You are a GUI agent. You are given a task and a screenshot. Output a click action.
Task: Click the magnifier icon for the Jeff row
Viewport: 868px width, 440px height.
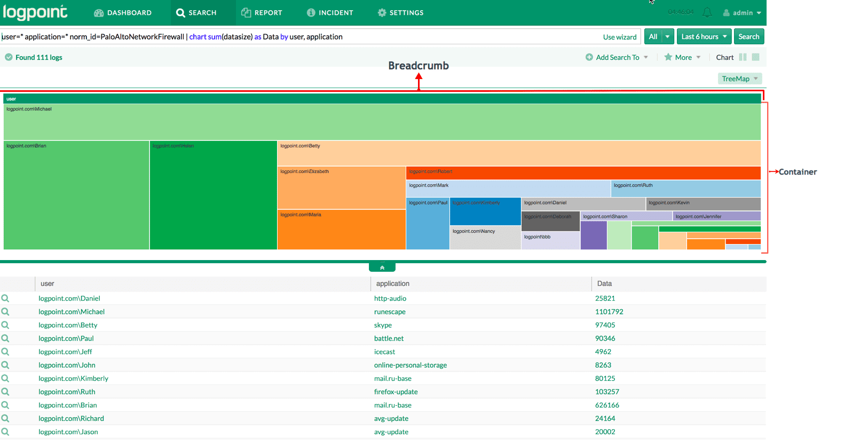pyautogui.click(x=5, y=352)
